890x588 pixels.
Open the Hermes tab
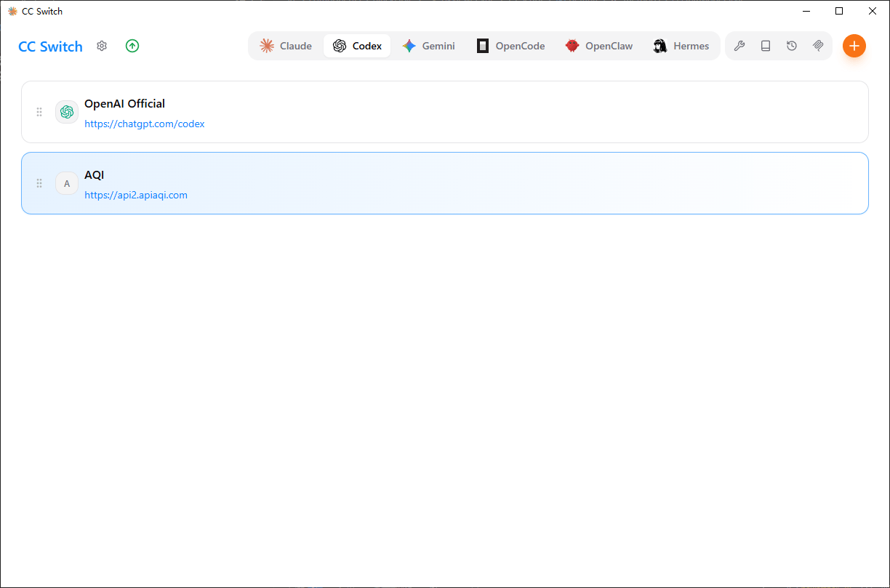click(681, 46)
